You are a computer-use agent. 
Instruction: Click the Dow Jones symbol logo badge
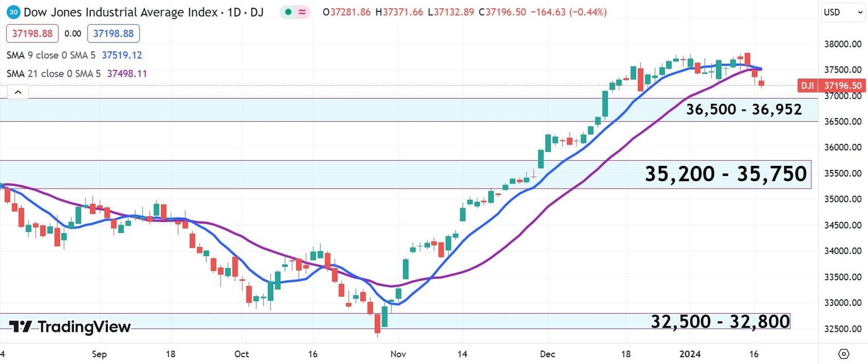14,12
